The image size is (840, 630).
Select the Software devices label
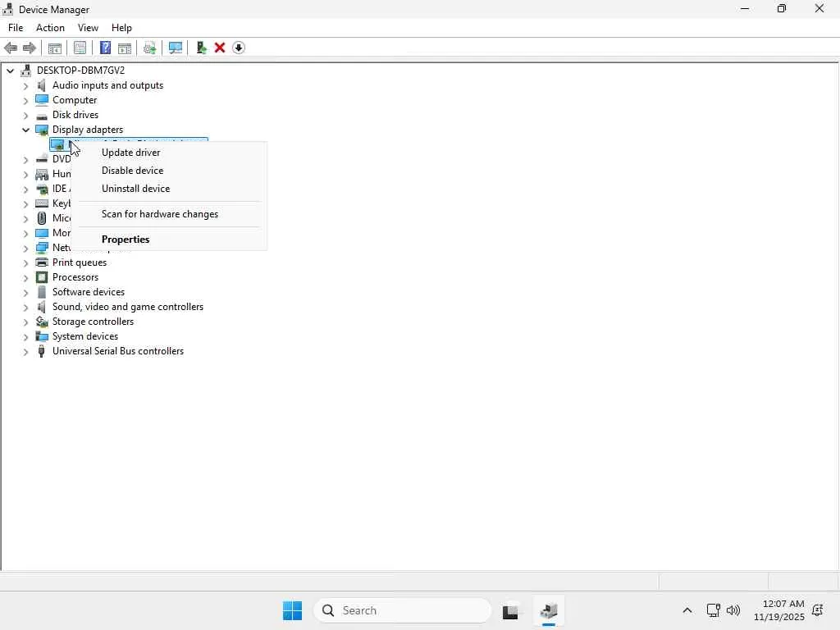point(89,292)
